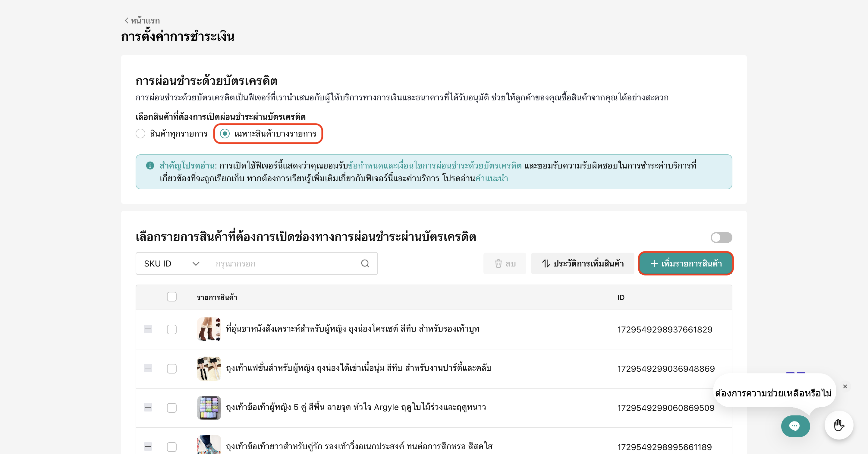Toggle the credit card installment switch
Viewport: 868px width, 454px height.
[721, 238]
